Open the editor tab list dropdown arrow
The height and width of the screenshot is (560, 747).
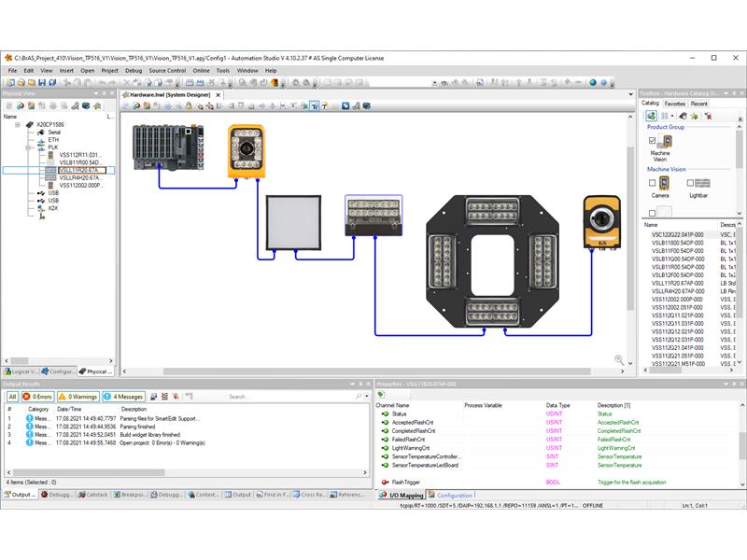[x=631, y=95]
